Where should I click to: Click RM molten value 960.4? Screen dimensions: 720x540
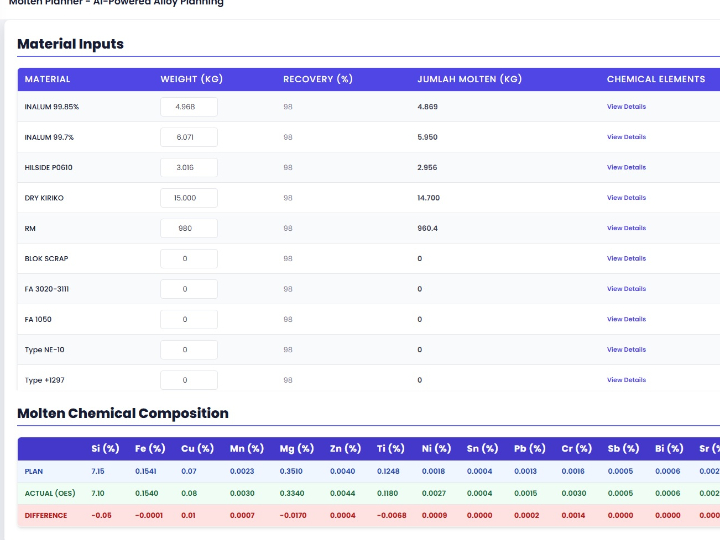(x=428, y=228)
